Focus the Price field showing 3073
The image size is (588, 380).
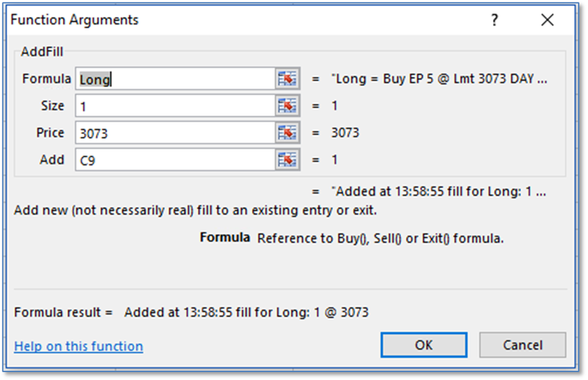(175, 133)
